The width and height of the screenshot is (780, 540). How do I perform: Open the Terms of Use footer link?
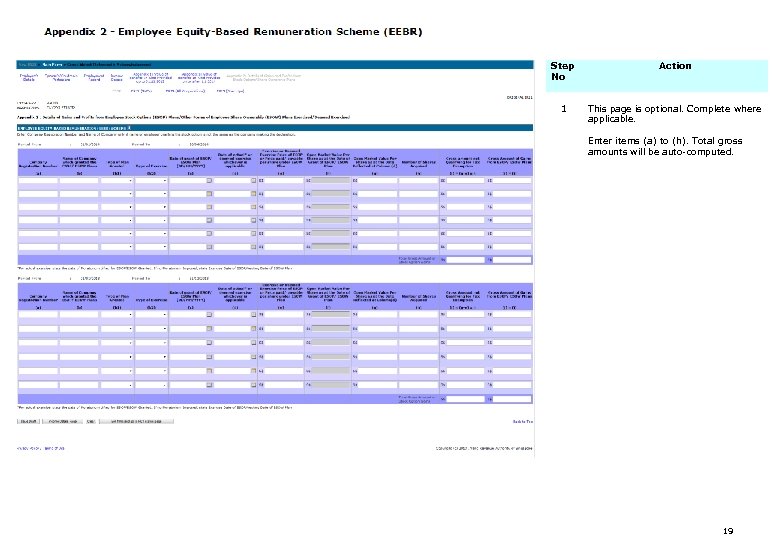coord(54,449)
